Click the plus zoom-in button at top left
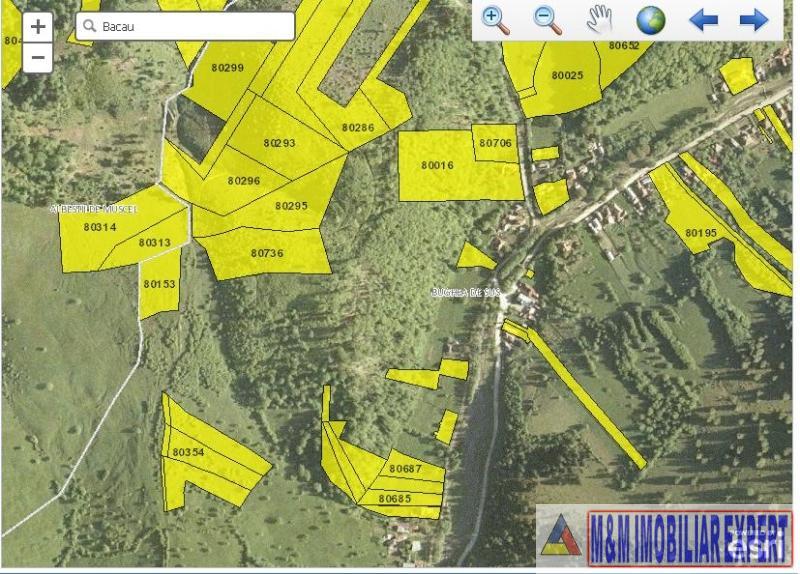This screenshot has height=574, width=800. click(37, 26)
